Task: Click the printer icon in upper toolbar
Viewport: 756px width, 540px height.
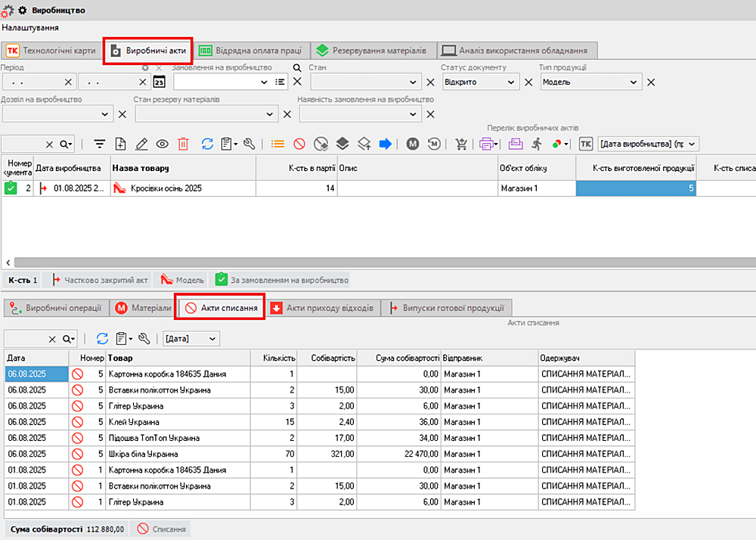Action: [488, 144]
